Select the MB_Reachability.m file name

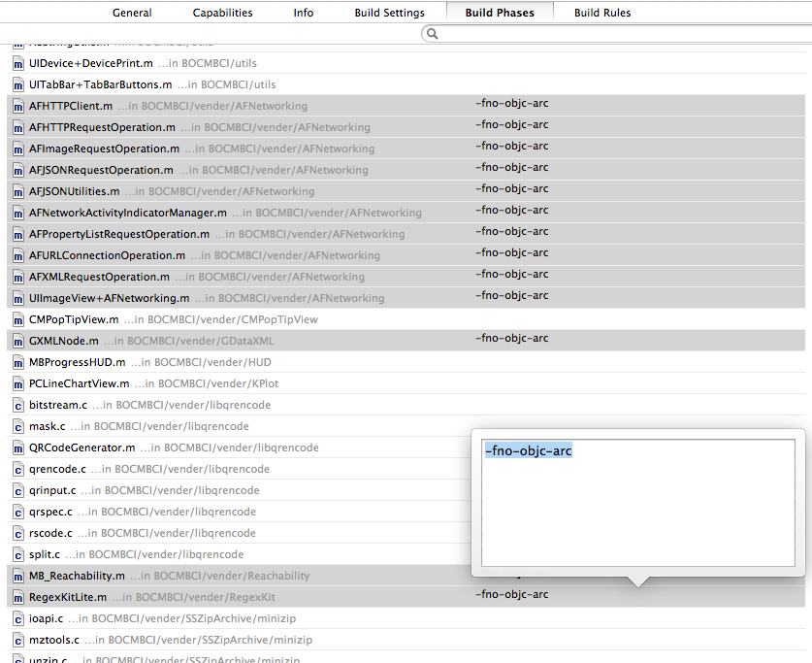[77, 576]
